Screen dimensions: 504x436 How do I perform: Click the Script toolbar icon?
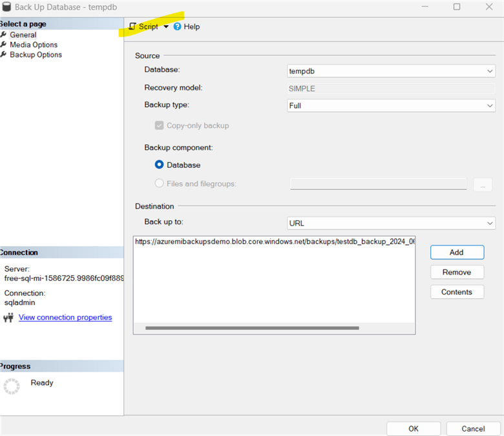coord(132,26)
